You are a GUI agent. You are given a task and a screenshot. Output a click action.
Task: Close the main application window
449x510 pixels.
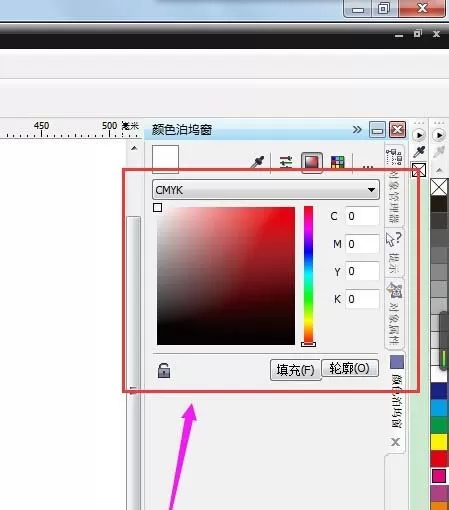[422, 8]
